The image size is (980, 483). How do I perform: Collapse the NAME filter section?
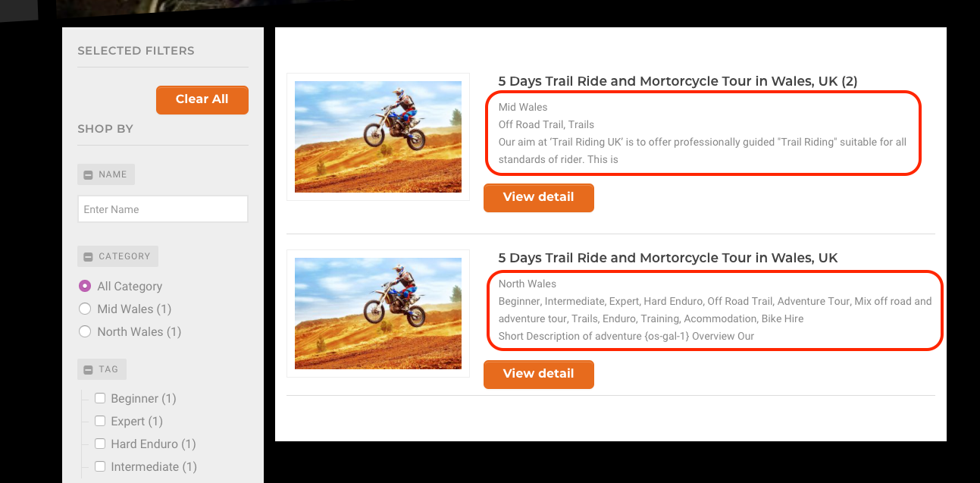(88, 175)
